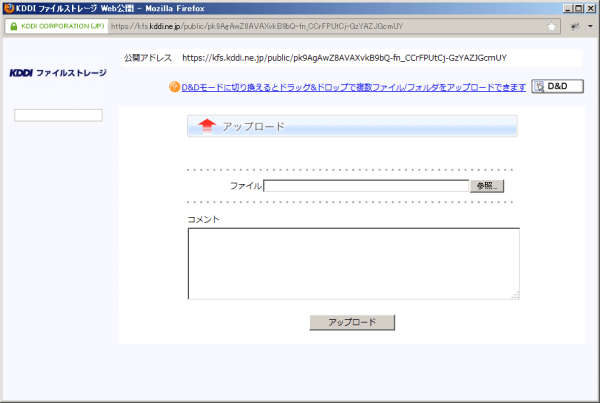Click the resize grip of the comment box
This screenshot has width=600, height=403.
pyautogui.click(x=516, y=294)
